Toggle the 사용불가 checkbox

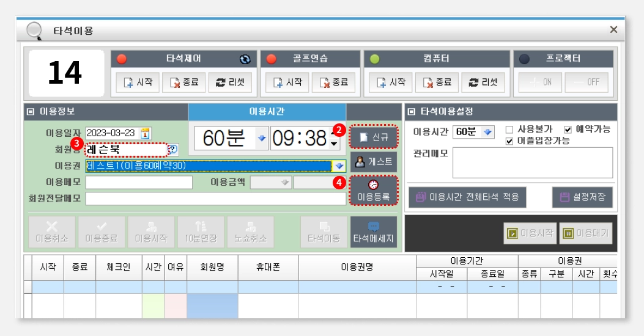[509, 130]
